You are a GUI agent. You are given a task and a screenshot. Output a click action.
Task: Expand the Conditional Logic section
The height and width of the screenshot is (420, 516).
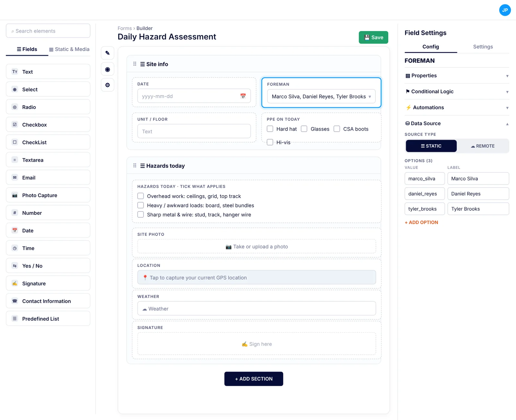tap(457, 92)
